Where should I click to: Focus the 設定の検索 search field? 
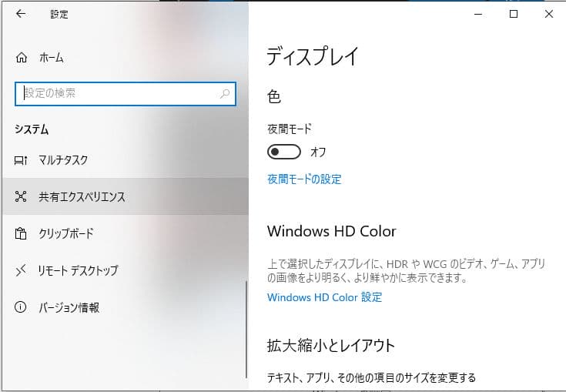(x=126, y=94)
